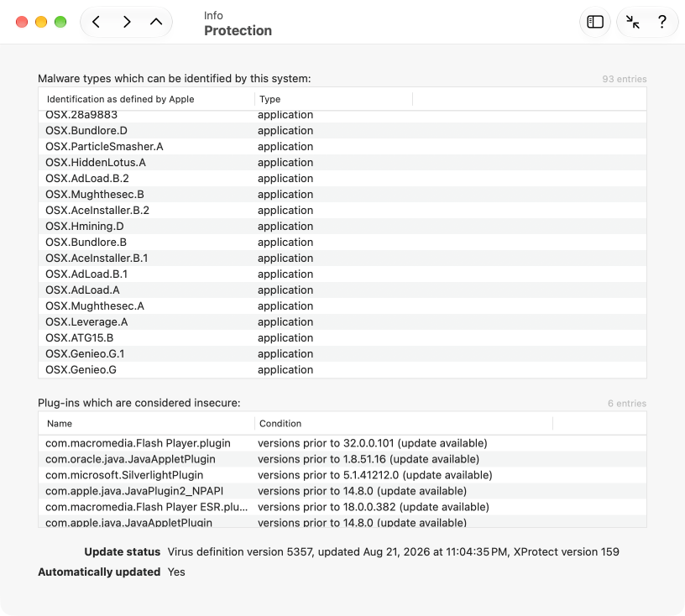685x616 pixels.
Task: Click the Name column header
Action: click(x=146, y=423)
